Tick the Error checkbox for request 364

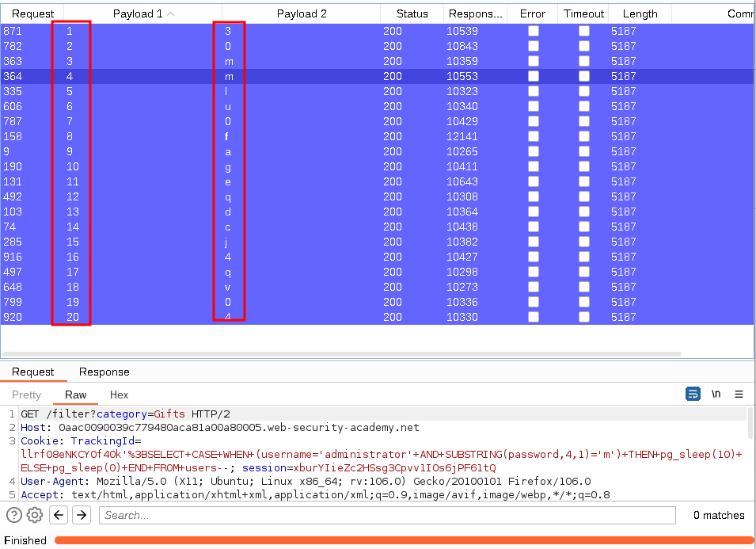[534, 76]
